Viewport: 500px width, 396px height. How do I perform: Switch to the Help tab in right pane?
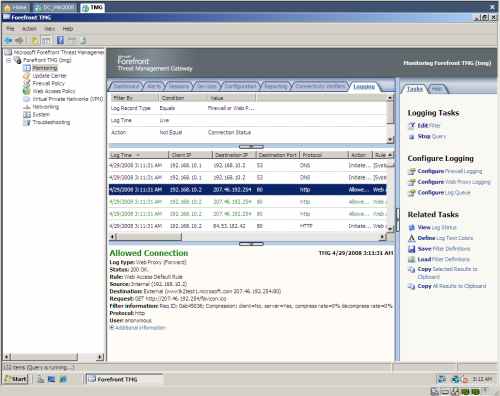(437, 89)
